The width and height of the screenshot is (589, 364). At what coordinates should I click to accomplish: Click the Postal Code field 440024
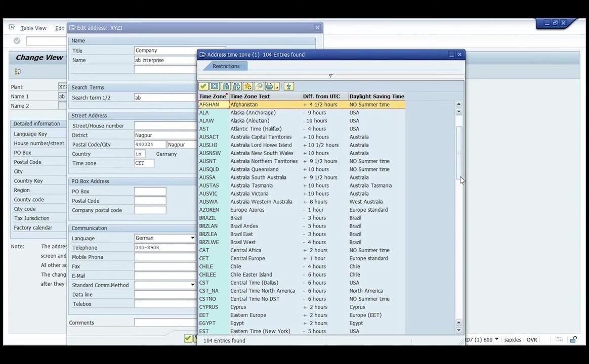click(x=149, y=145)
